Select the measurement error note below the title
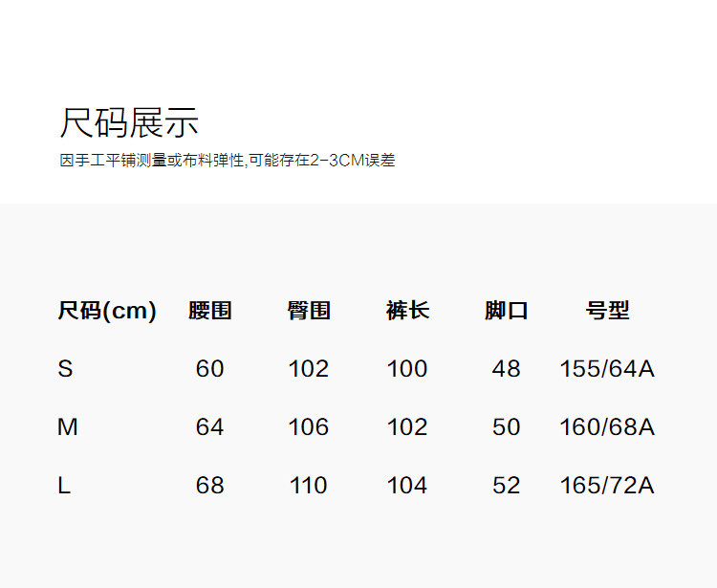Screen dimensions: 717x588 pos(228,161)
